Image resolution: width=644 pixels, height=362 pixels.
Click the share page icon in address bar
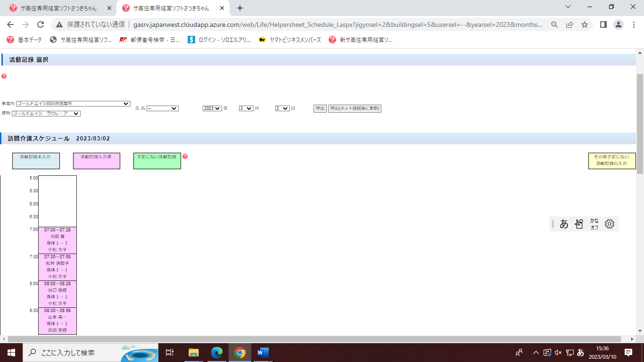(570, 25)
